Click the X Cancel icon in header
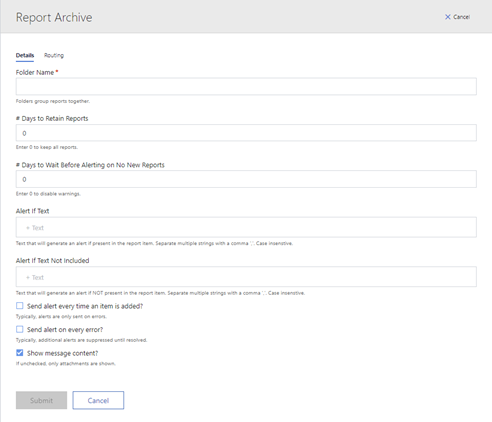 (448, 17)
